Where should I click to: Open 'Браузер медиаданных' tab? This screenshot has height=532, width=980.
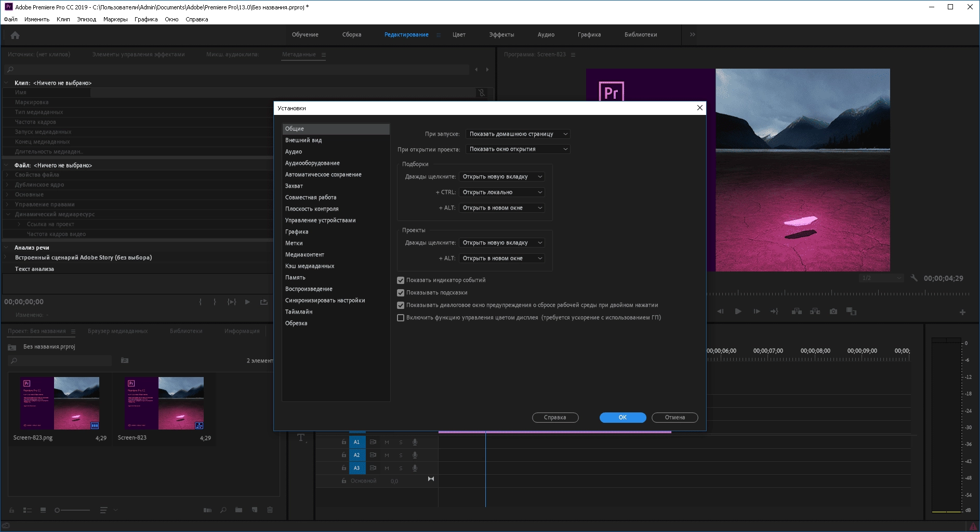pyautogui.click(x=118, y=331)
